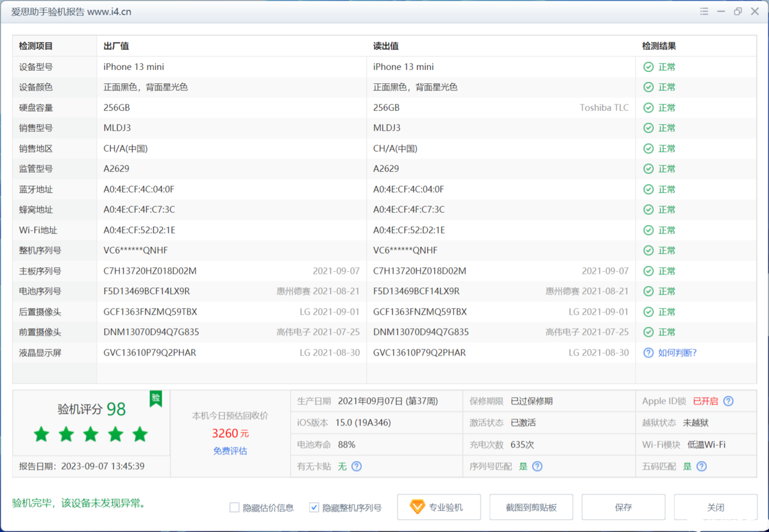
Task: Click the shield icon on 专业验机 button
Action: 417,507
